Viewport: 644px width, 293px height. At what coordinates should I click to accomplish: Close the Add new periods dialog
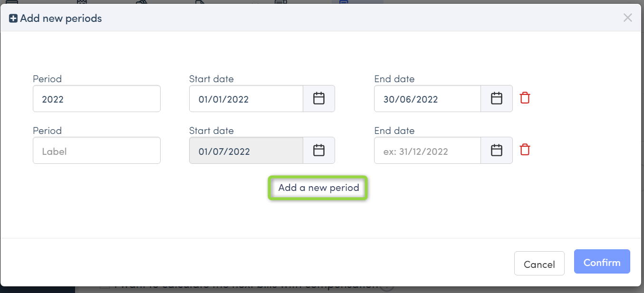(627, 18)
